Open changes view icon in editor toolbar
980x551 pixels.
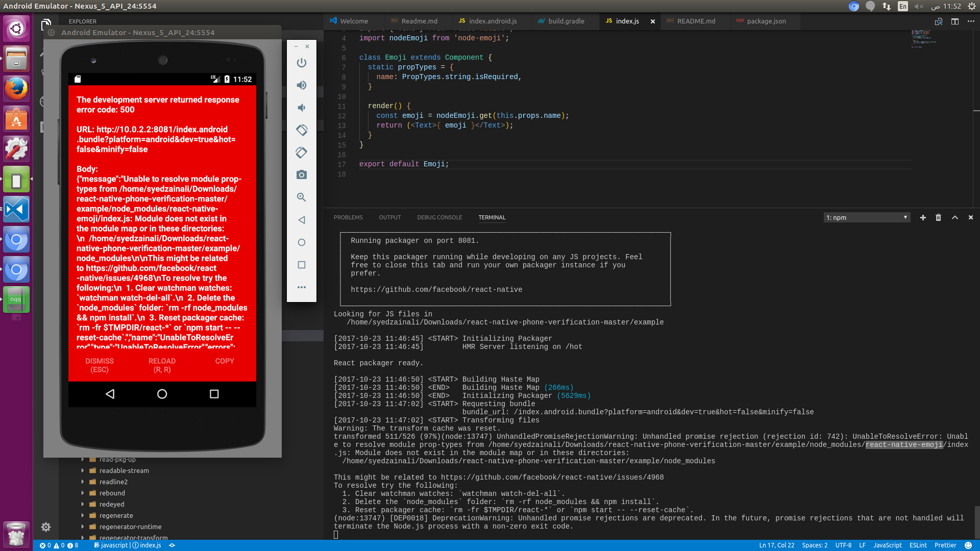939,21
